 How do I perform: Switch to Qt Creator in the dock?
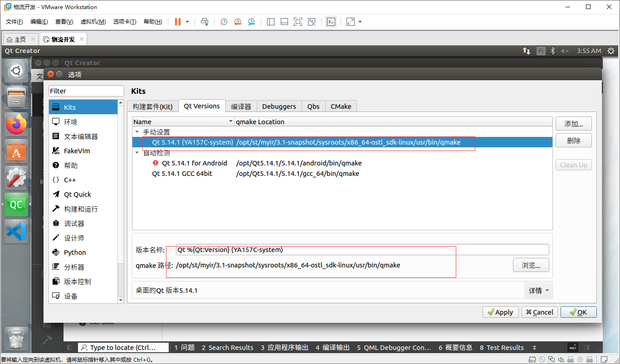pyautogui.click(x=16, y=204)
